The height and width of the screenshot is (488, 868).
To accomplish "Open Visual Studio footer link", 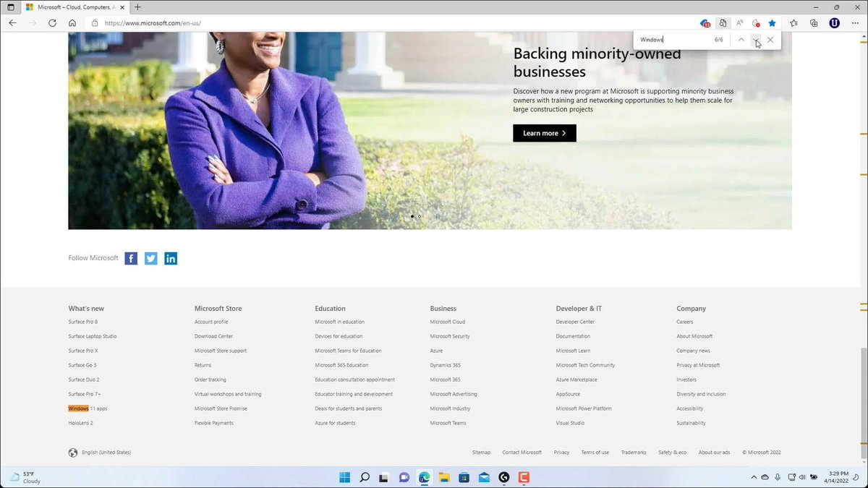I will 570,423.
